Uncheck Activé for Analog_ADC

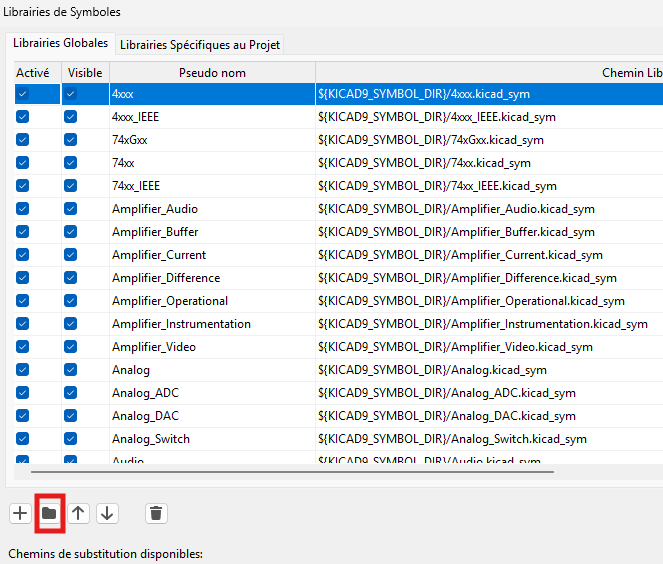22,392
